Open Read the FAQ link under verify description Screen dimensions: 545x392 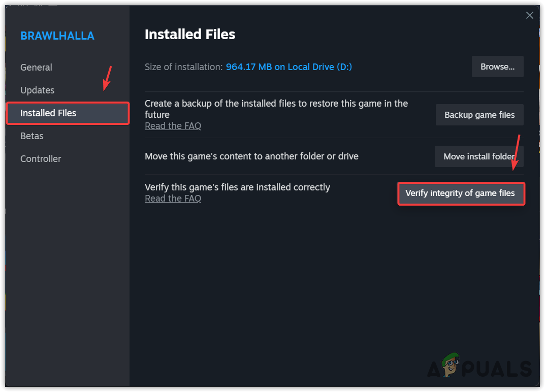pyautogui.click(x=173, y=199)
